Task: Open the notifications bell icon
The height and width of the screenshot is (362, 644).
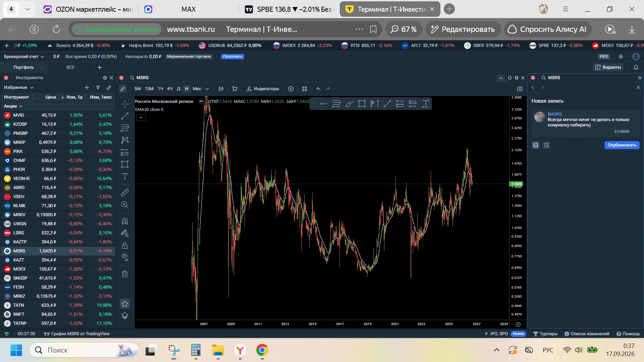Action: [636, 67]
